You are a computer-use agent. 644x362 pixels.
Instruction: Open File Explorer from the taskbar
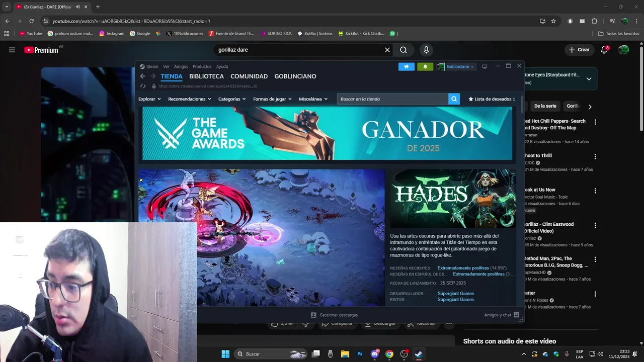coord(345,354)
